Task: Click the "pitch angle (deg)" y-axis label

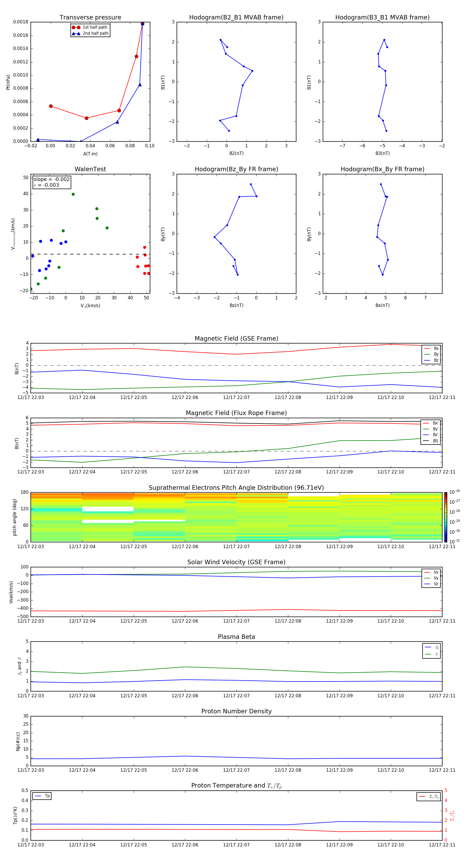Action: [x=14, y=517]
